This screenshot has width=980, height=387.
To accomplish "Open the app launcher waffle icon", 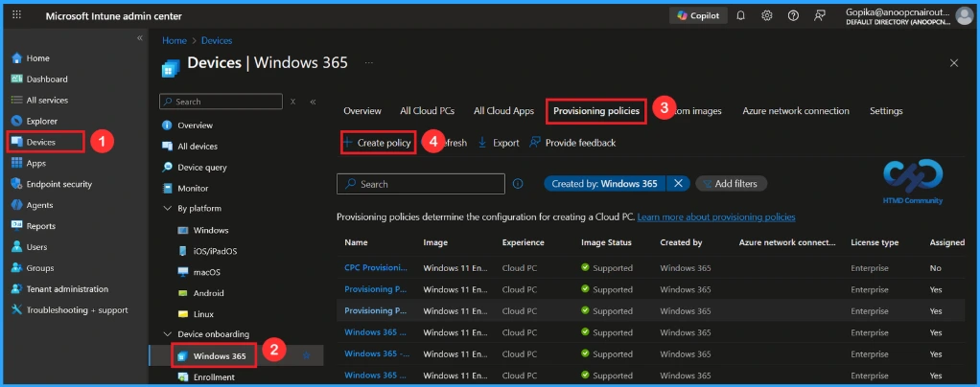I will (x=17, y=15).
